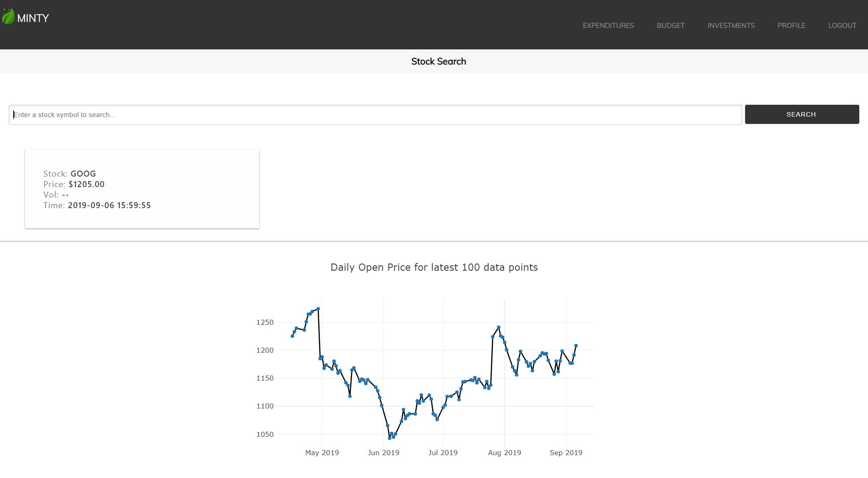Viewport: 868px width, 478px height.
Task: Click the chart's peak data point near 1275
Action: tap(318, 309)
